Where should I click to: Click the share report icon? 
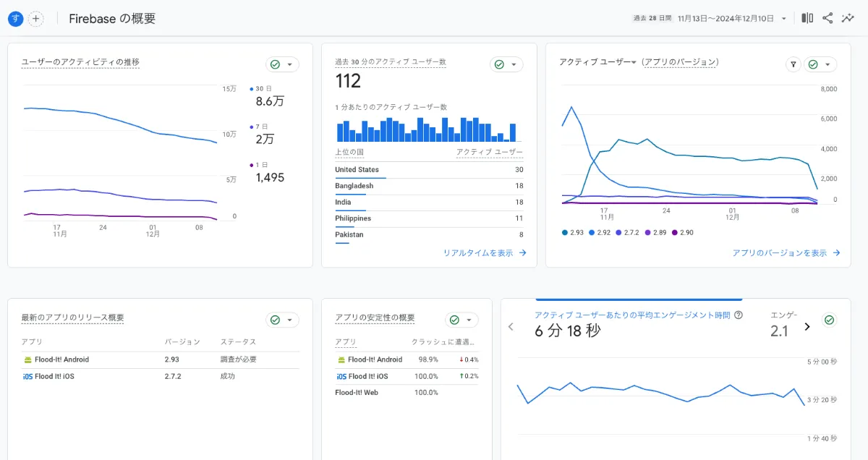827,18
